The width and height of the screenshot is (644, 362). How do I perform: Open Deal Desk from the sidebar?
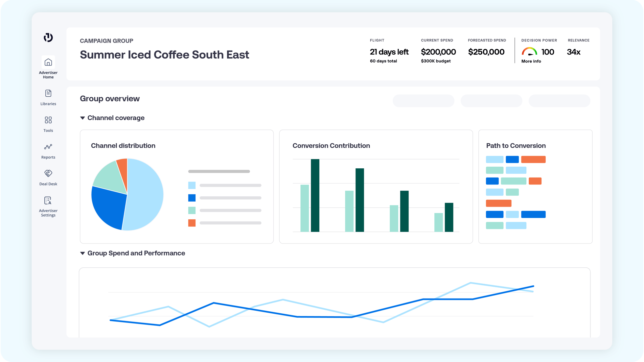(48, 174)
